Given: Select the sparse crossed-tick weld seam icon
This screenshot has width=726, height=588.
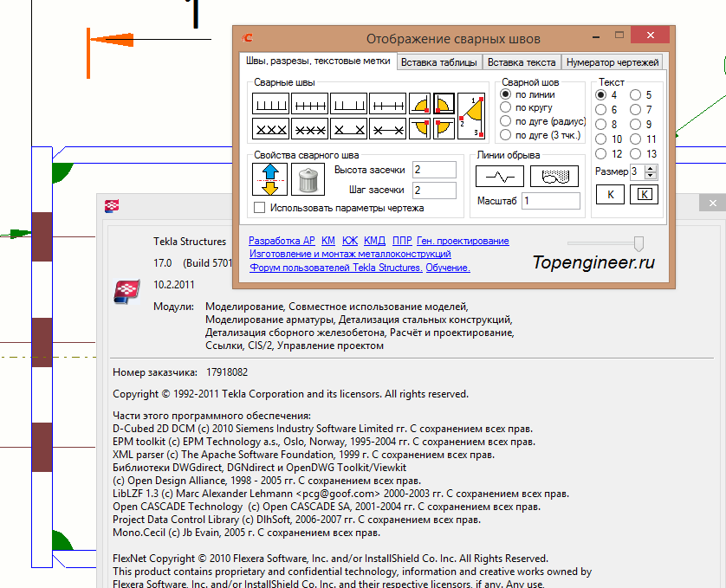Looking at the screenshot, I should pyautogui.click(x=387, y=104).
